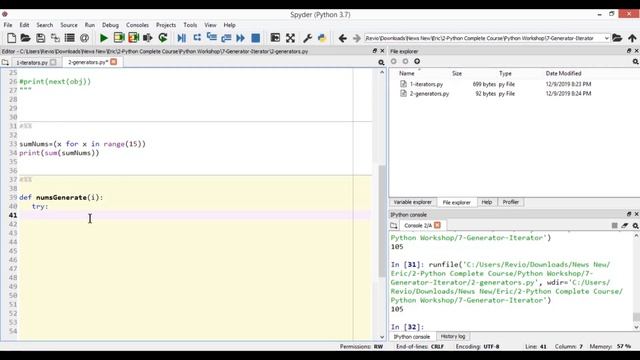Switch to History log tab
Screen dimensions: 640x360
[x=453, y=336]
